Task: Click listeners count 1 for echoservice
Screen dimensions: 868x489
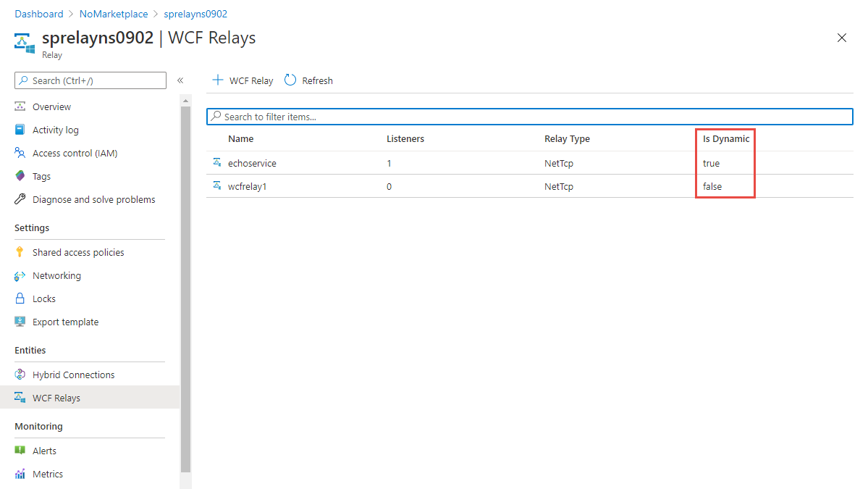Action: click(389, 163)
